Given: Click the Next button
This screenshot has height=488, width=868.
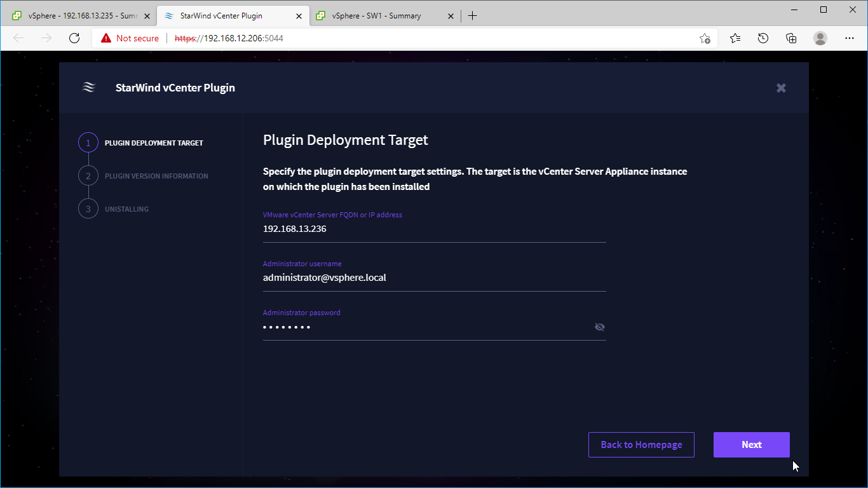Looking at the screenshot, I should click(x=751, y=445).
